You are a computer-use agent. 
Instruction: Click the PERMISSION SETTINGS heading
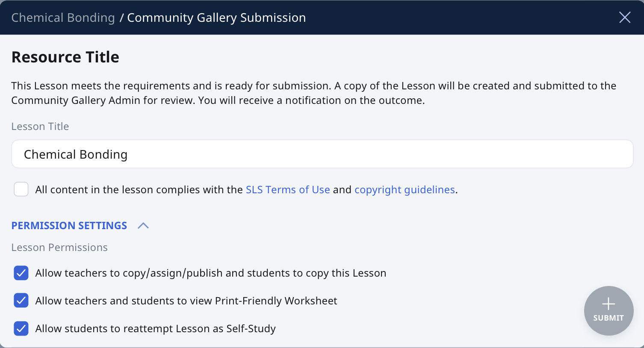click(69, 226)
